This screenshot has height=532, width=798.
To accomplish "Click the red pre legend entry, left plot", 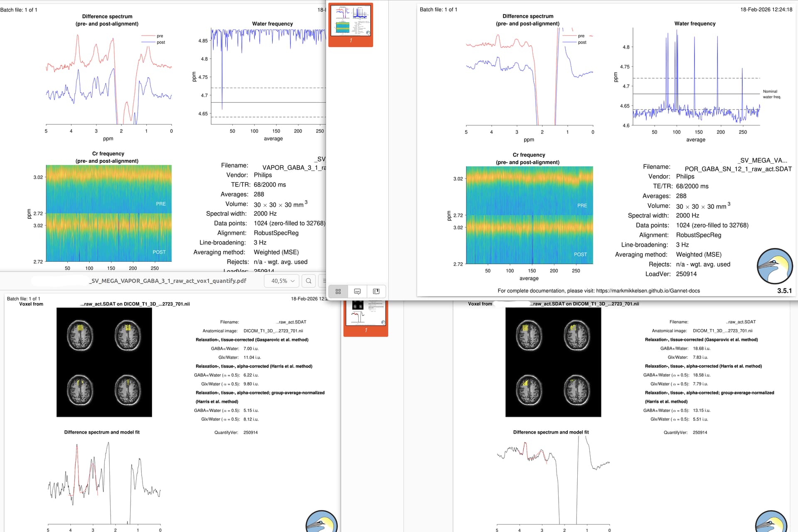I will point(153,36).
